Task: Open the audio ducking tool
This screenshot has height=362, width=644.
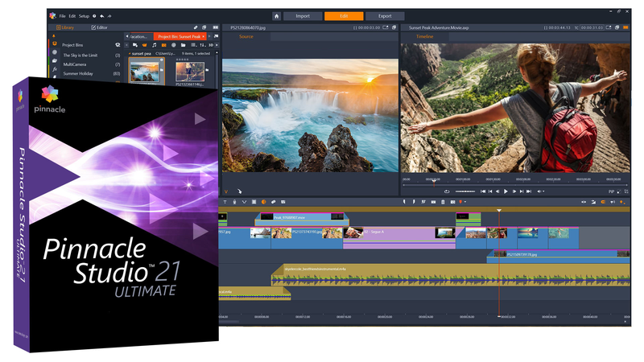Action: point(244,202)
